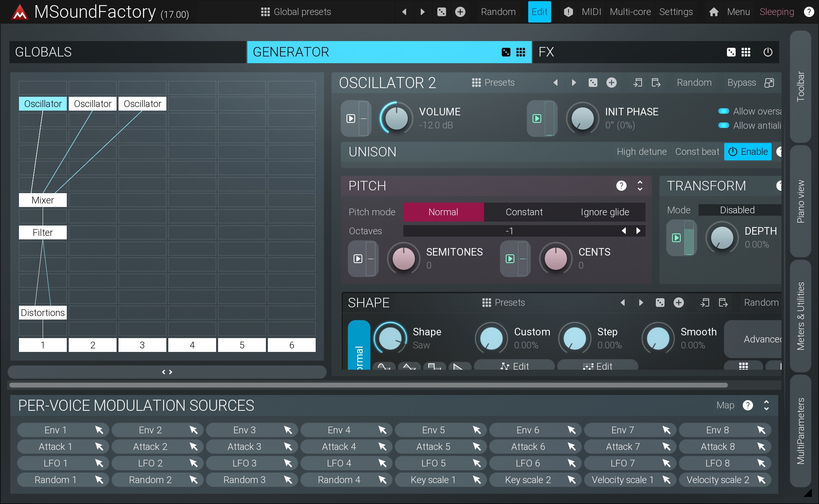Collapse Per-Voice Modulation Sources panel arrows
The height and width of the screenshot is (504, 819).
point(766,405)
